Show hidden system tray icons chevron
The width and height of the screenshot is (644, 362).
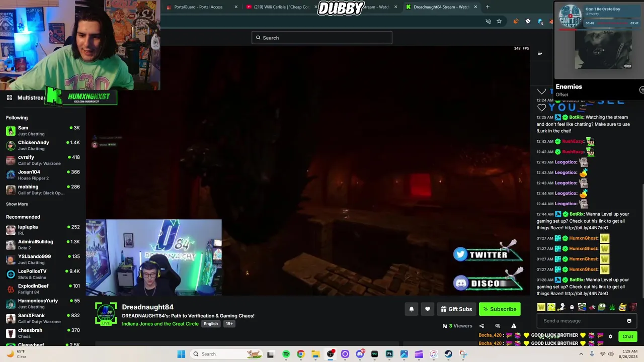click(581, 354)
